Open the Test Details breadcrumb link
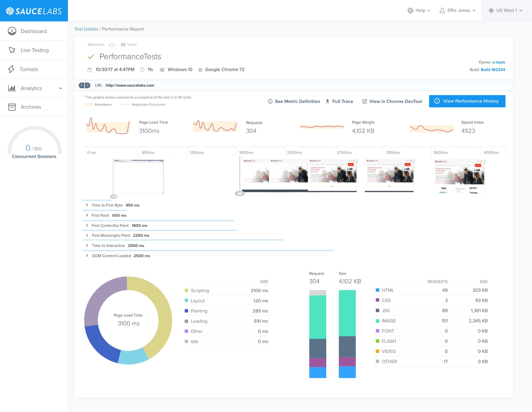Viewport: 532px width, 412px height. pyautogui.click(x=86, y=29)
